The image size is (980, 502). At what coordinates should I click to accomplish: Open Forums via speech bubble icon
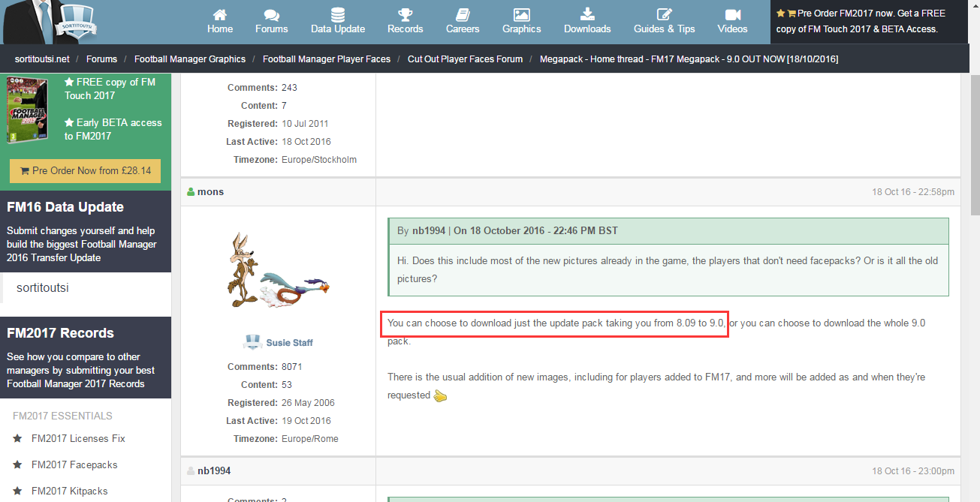271,15
